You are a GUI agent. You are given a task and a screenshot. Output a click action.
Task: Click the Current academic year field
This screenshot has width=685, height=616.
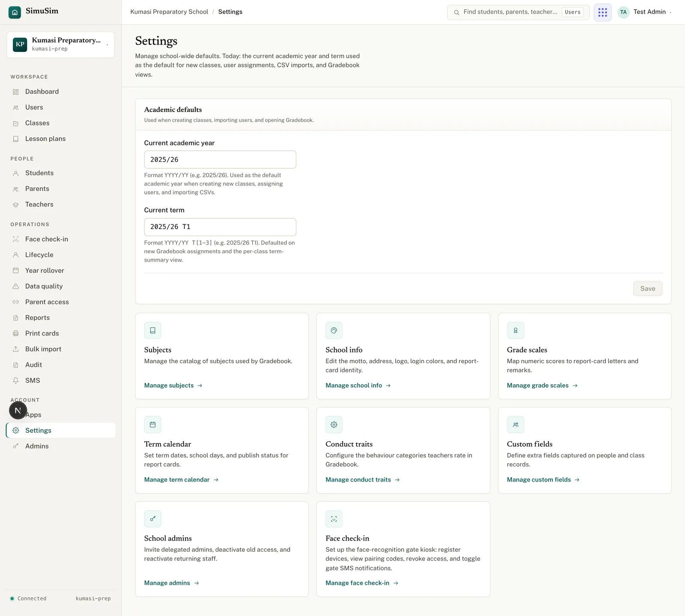[220, 159]
